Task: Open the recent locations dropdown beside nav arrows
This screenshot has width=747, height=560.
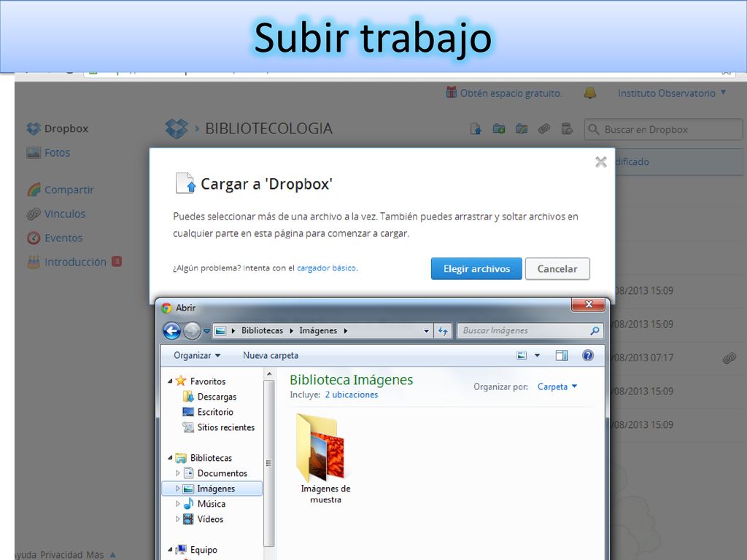Action: click(x=206, y=330)
